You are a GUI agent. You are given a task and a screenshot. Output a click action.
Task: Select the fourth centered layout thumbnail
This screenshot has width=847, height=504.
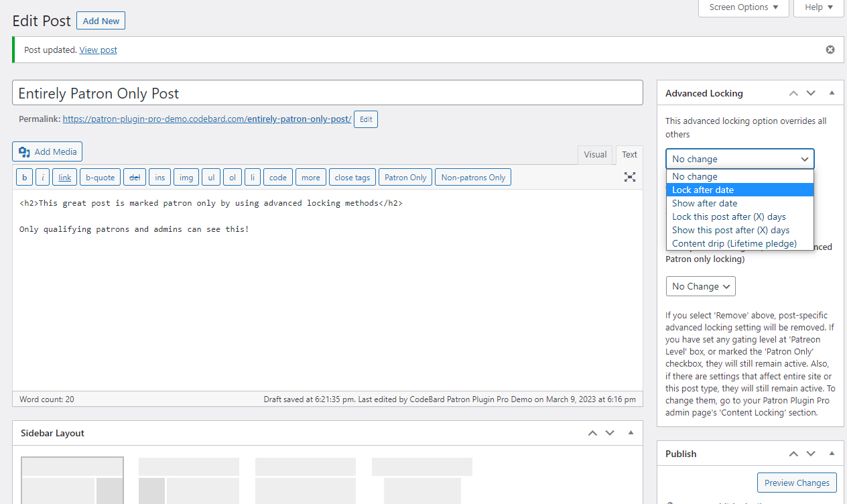pos(422,481)
